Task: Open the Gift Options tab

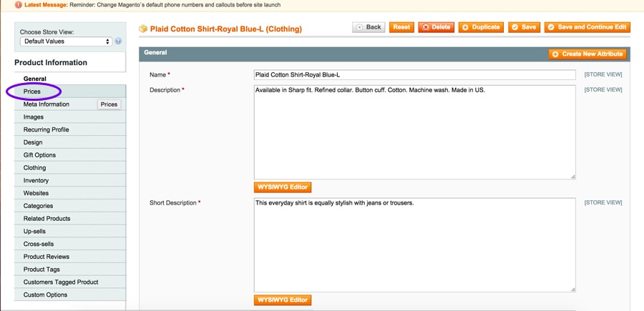Action: 70,155
